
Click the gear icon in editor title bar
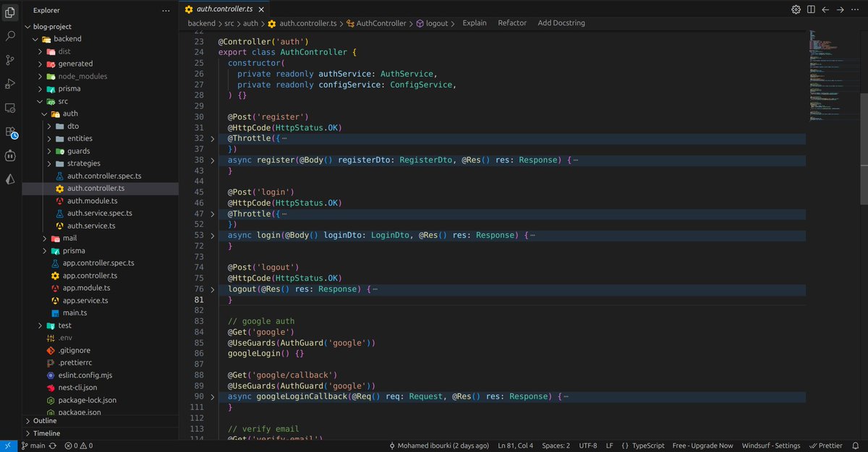796,9
